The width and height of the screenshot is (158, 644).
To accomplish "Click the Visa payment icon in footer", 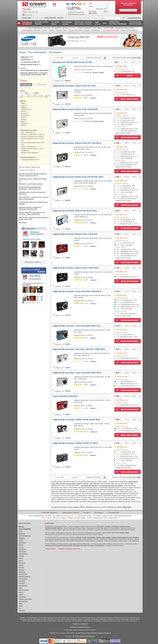I will 43,641.
